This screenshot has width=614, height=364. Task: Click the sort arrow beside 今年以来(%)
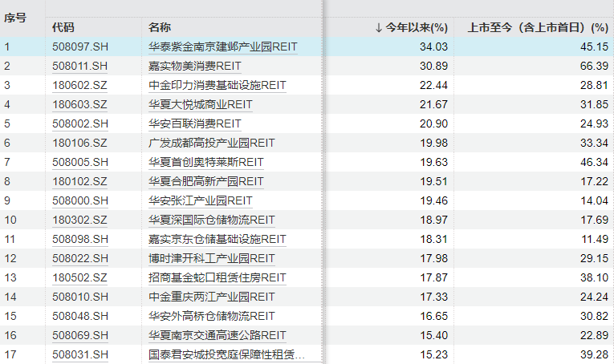(378, 27)
